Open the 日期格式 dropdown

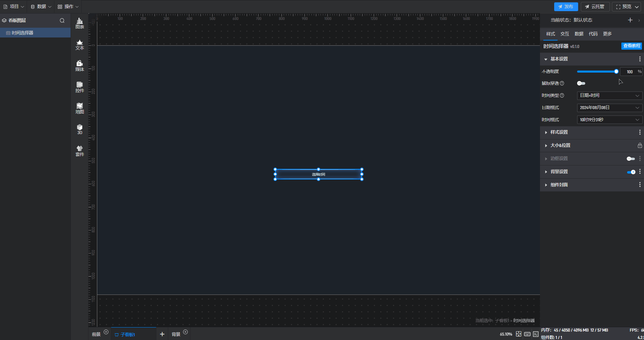coord(610,108)
